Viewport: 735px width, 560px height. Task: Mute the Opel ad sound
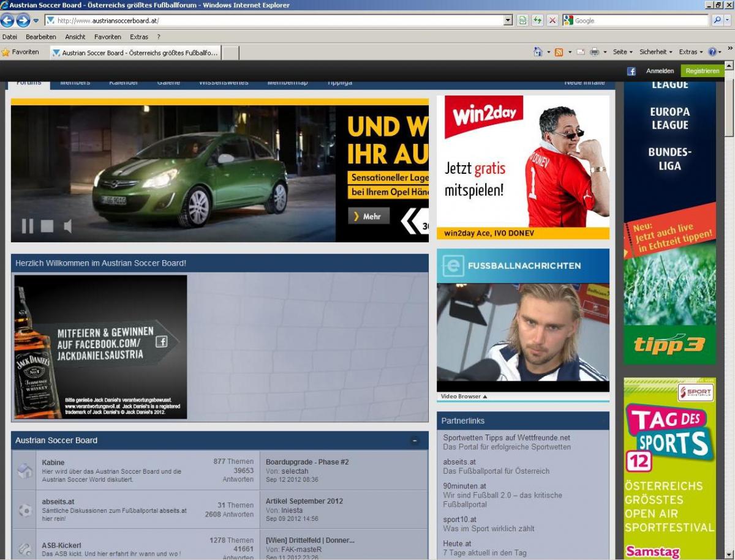click(x=67, y=226)
